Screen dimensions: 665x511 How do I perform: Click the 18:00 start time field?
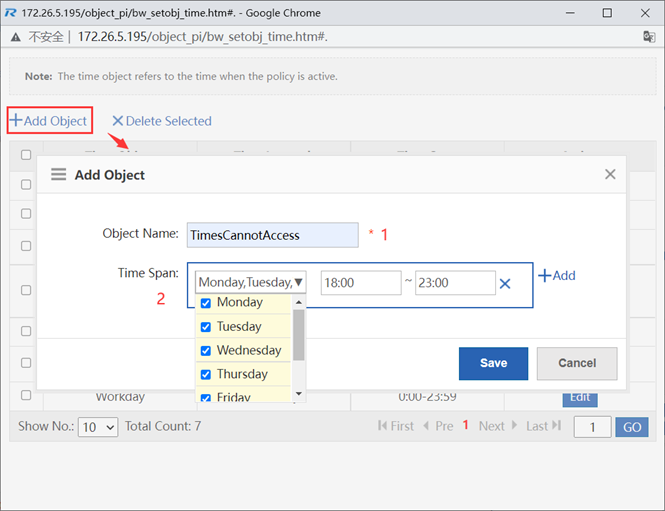[x=360, y=283]
